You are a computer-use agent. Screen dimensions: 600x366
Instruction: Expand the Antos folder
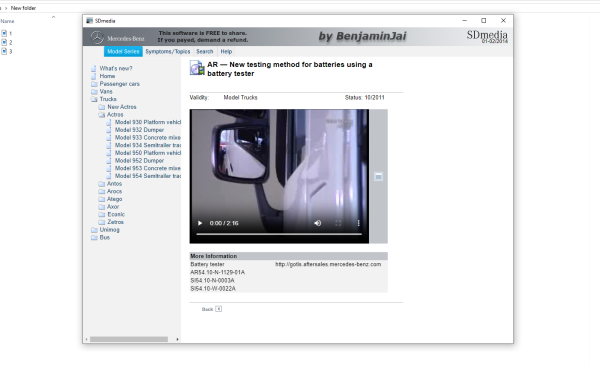(x=114, y=184)
